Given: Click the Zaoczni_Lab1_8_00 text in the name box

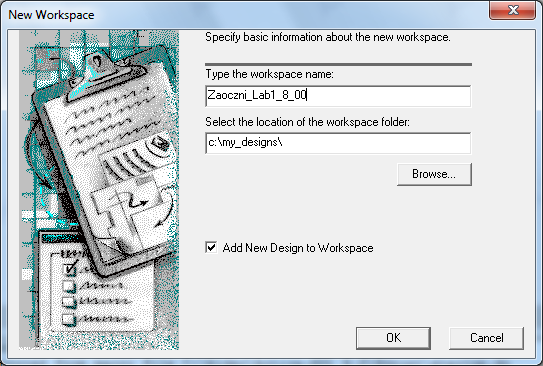Looking at the screenshot, I should [x=257, y=95].
